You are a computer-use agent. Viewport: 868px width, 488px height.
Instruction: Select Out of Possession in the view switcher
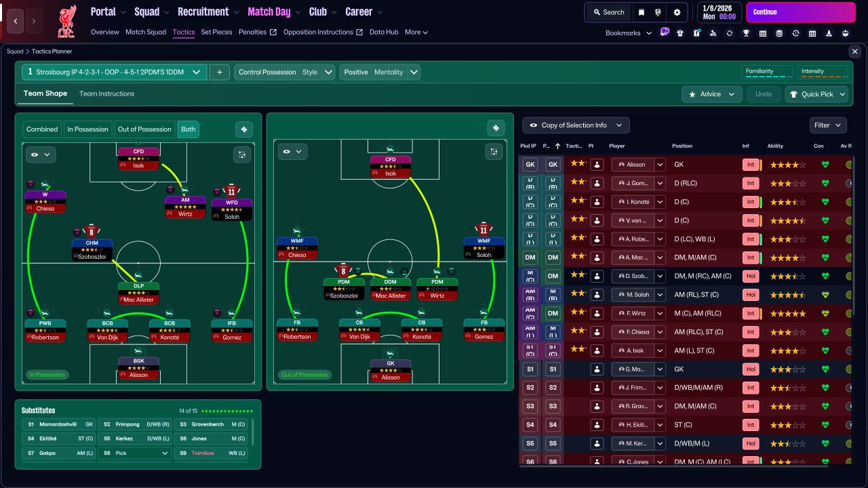coord(144,129)
